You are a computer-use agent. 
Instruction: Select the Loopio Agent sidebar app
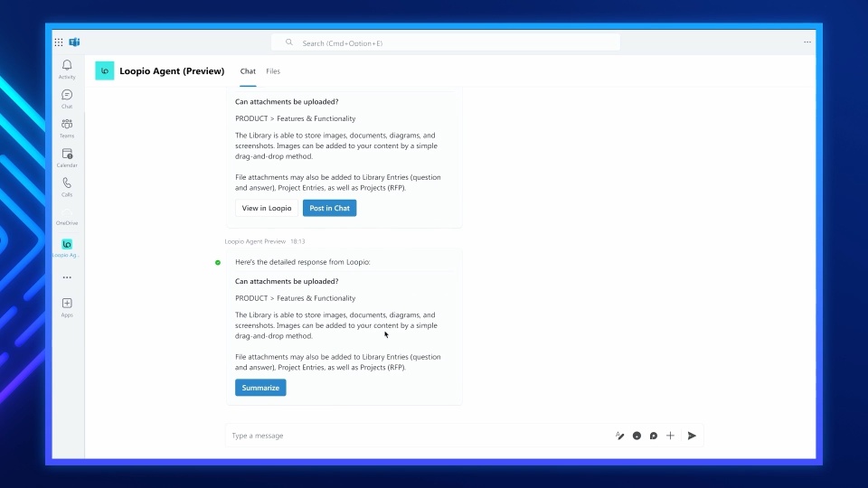(67, 248)
